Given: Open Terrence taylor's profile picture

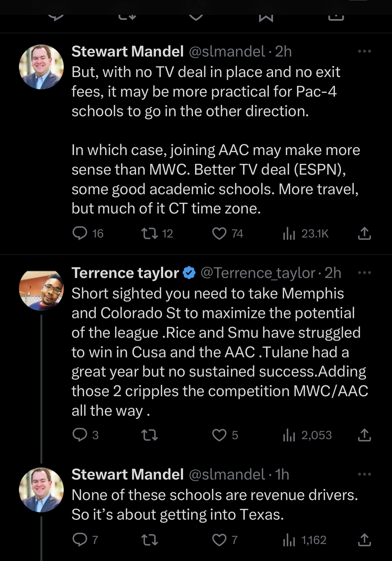Looking at the screenshot, I should [x=41, y=290].
